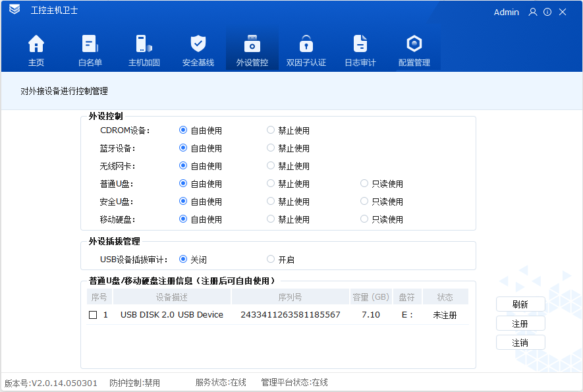Select the USB DISK 2.0 device row
Image resolution: width=583 pixels, height=392 pixels.
(264, 315)
